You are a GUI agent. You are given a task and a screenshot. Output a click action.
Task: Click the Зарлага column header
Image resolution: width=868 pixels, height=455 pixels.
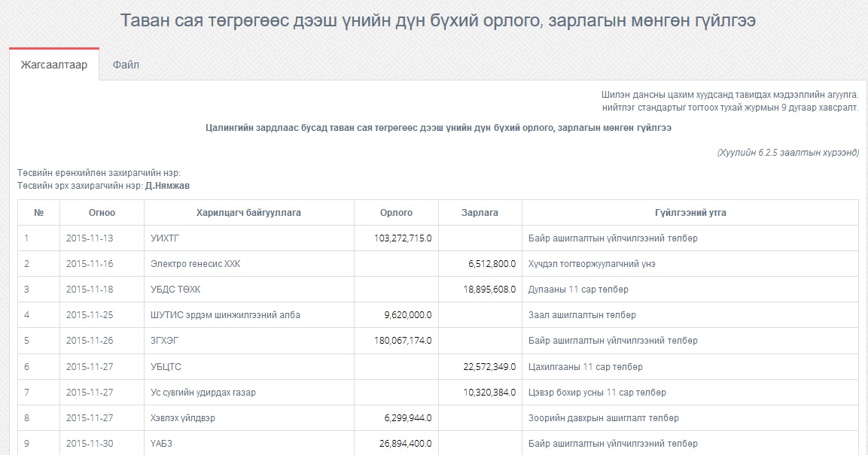pos(480,212)
